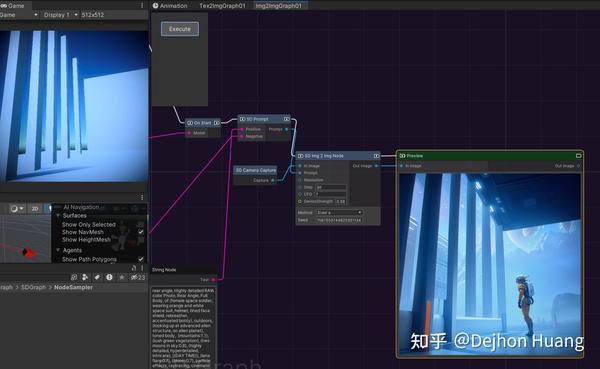Click the project panel error filter icon

tap(109, 277)
